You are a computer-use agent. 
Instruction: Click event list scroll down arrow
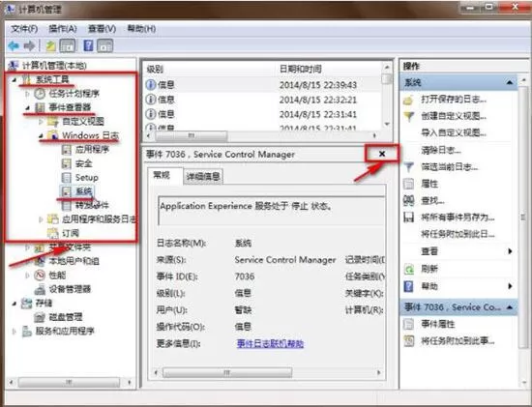[x=387, y=124]
